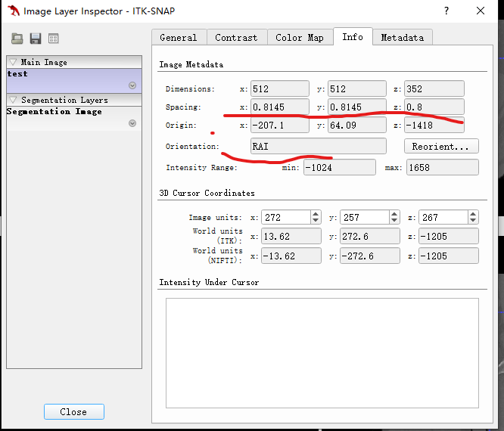Decrease the cursor z image unit value

(473, 220)
